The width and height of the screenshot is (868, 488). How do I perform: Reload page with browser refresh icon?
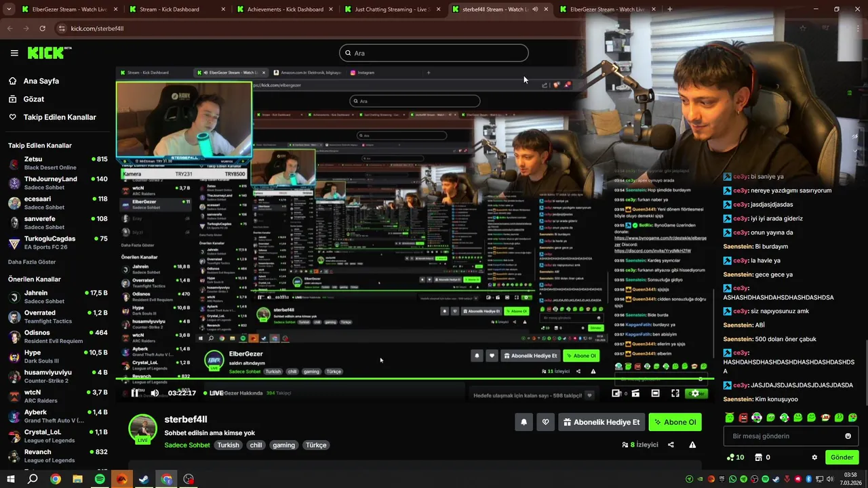coord(42,28)
